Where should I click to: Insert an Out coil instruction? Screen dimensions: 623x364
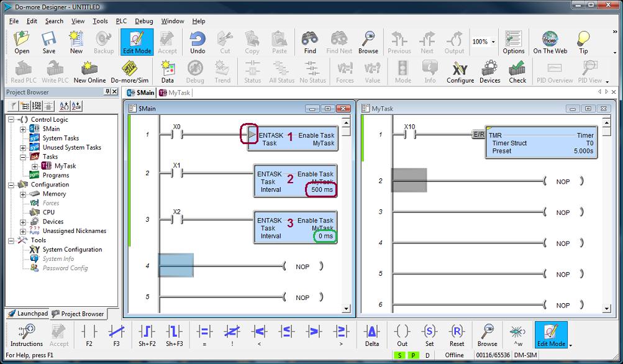402,335
